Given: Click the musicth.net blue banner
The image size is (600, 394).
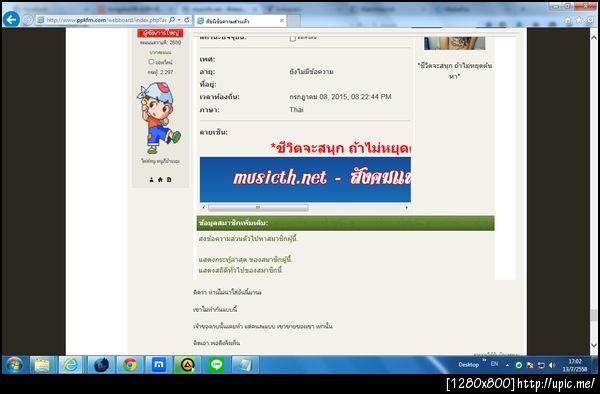Looking at the screenshot, I should [305, 179].
